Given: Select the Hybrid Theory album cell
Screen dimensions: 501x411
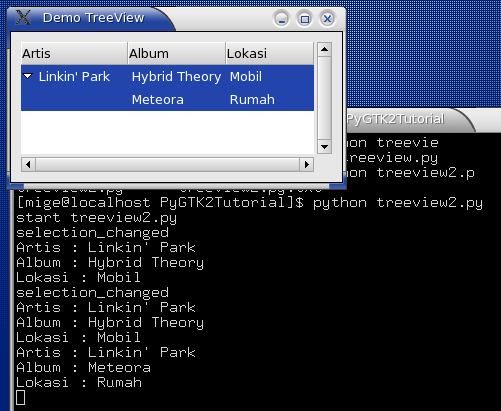Looking at the screenshot, I should pos(176,77).
